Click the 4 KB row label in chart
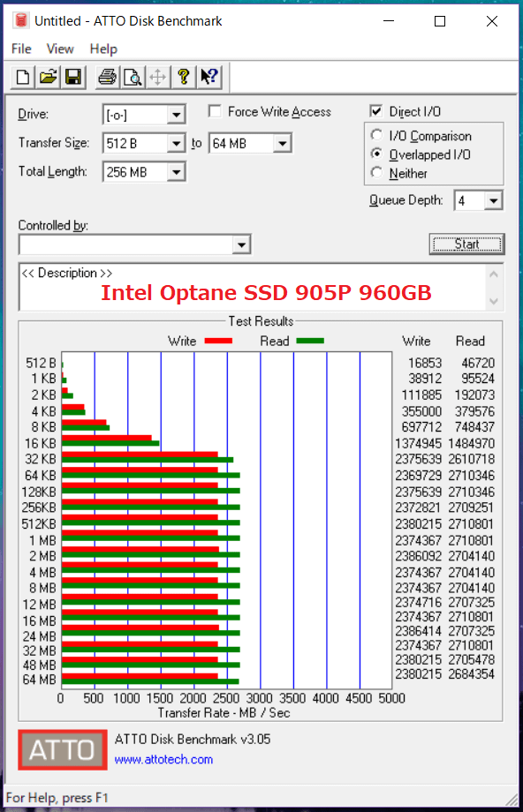This screenshot has width=523, height=812. click(43, 411)
